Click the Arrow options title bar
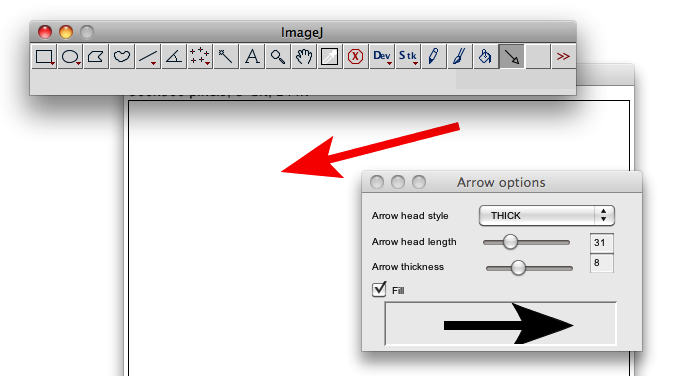Screen dimensions: 685x376 [502, 182]
